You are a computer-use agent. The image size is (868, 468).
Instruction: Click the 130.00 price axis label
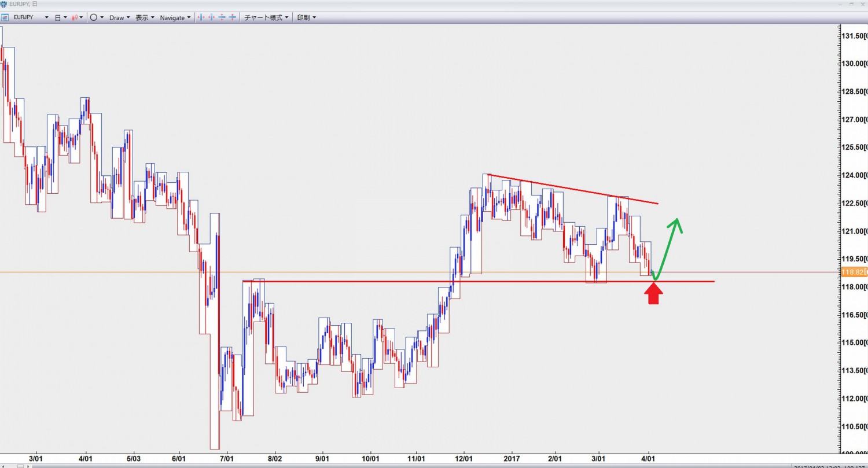854,64
